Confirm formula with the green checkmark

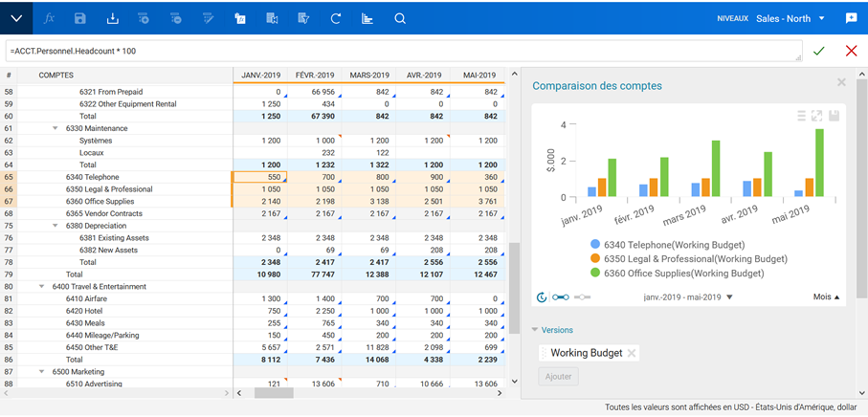[x=818, y=51]
